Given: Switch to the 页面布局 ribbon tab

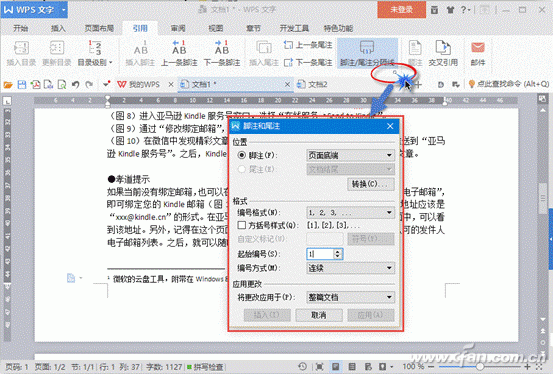Looking at the screenshot, I should (x=99, y=28).
